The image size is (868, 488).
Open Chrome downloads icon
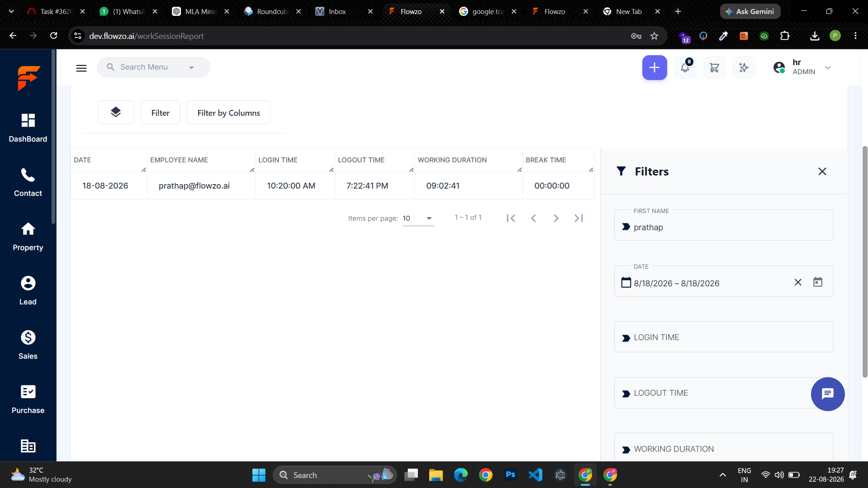pos(815,36)
